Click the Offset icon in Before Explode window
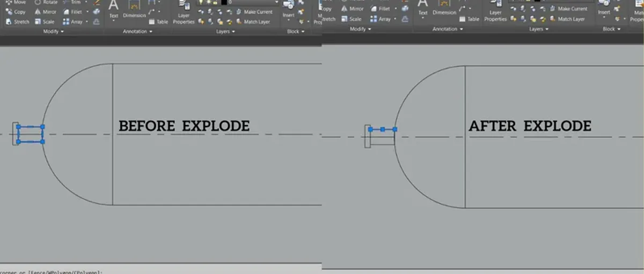Screen dimensions: 644x274 [x=96, y=21]
